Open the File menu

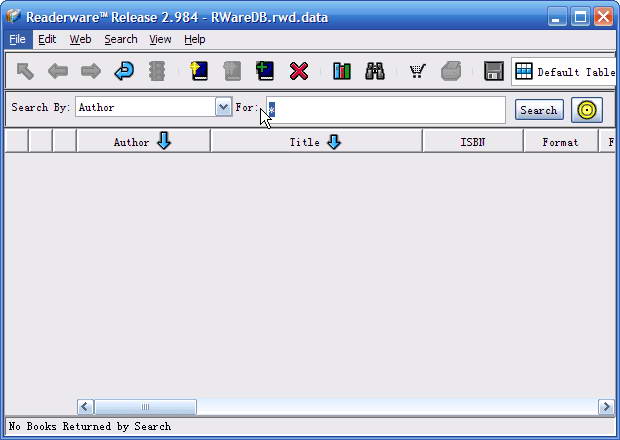point(17,40)
